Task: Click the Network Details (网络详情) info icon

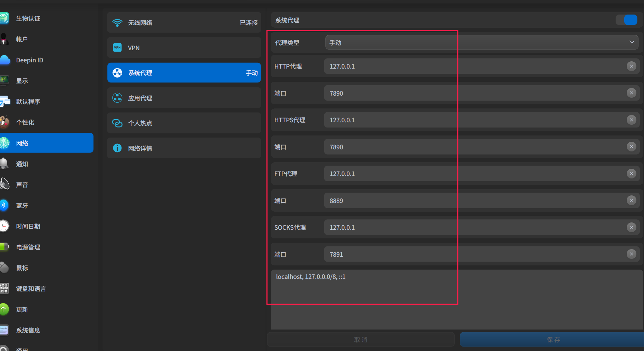Action: [117, 148]
